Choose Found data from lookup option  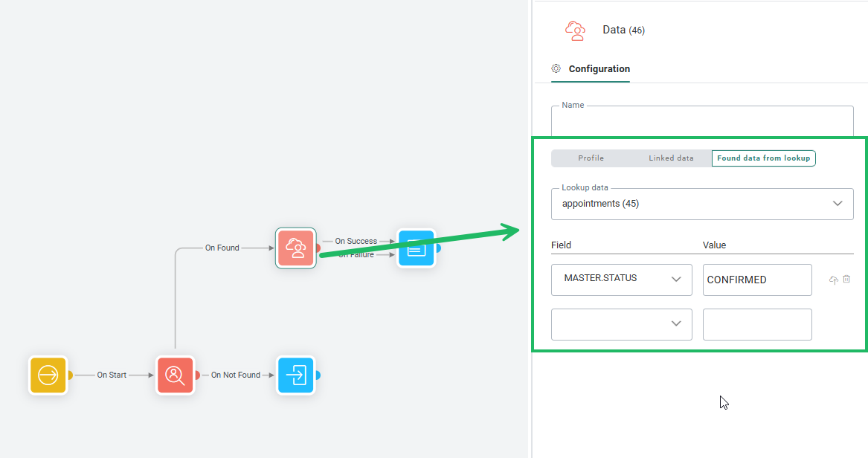(763, 158)
